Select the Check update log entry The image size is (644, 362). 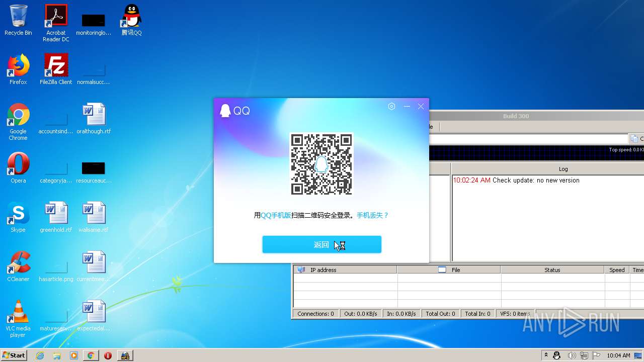(516, 180)
